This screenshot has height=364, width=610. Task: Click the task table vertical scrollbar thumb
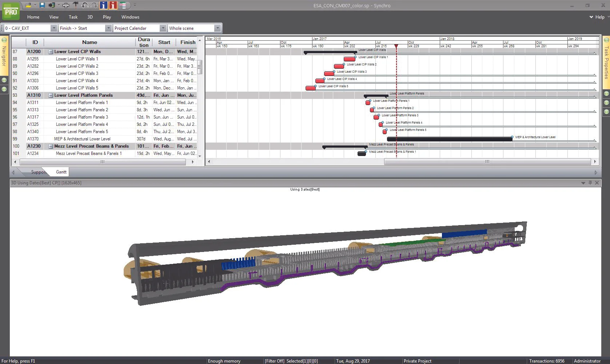(200, 67)
